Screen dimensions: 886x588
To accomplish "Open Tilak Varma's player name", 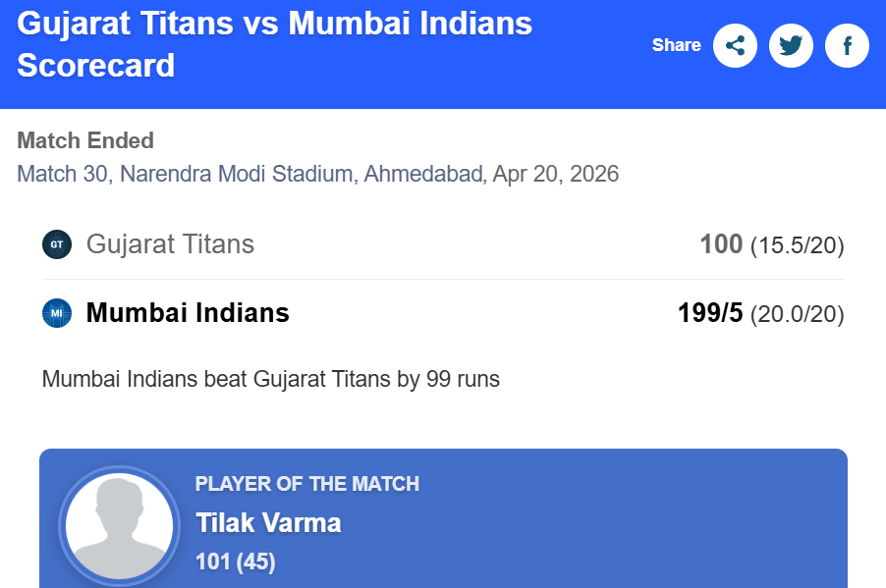I will coord(268,522).
